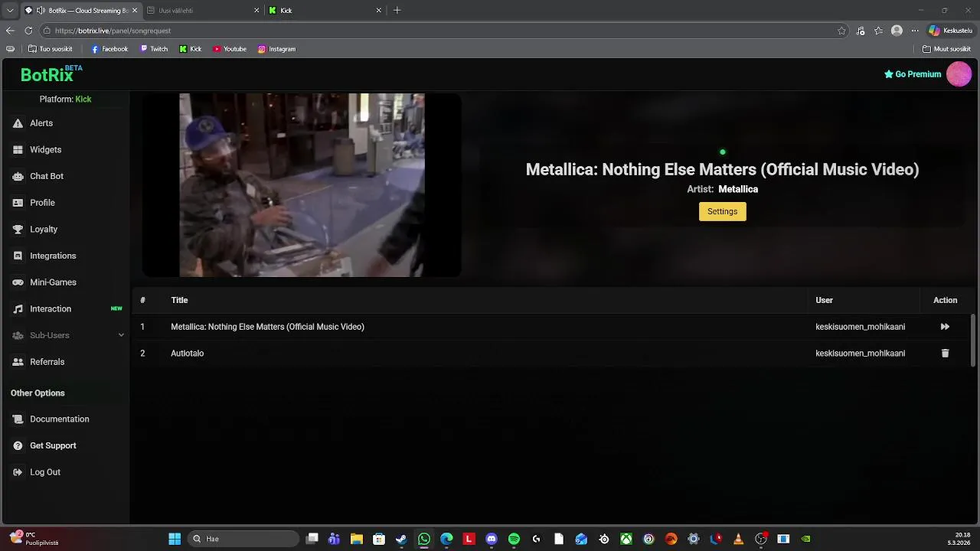Open Muut suosikit bookmarks folder

pos(946,49)
